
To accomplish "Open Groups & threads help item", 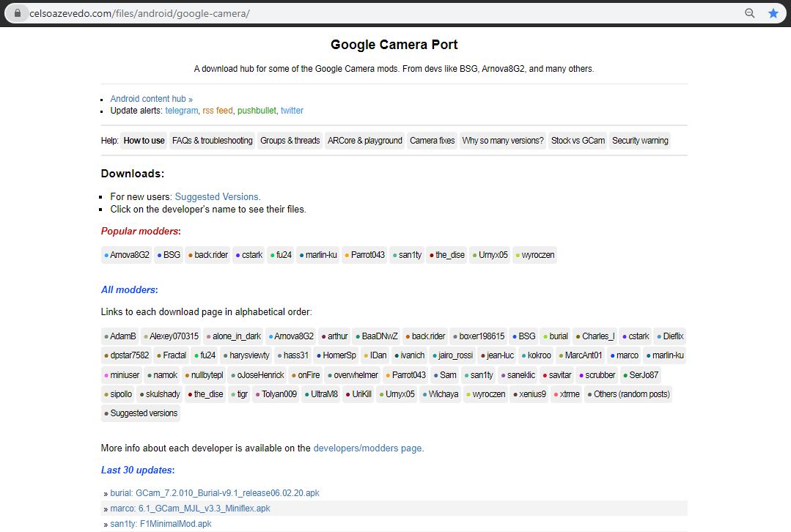I will point(290,141).
